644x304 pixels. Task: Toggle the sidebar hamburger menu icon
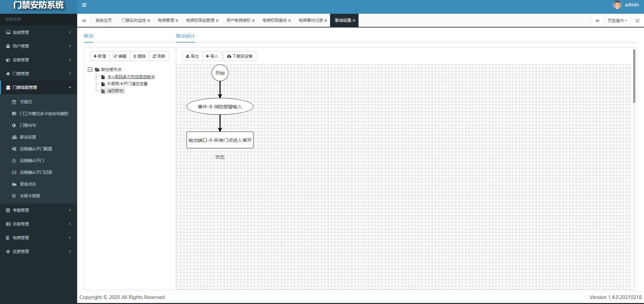84,5
